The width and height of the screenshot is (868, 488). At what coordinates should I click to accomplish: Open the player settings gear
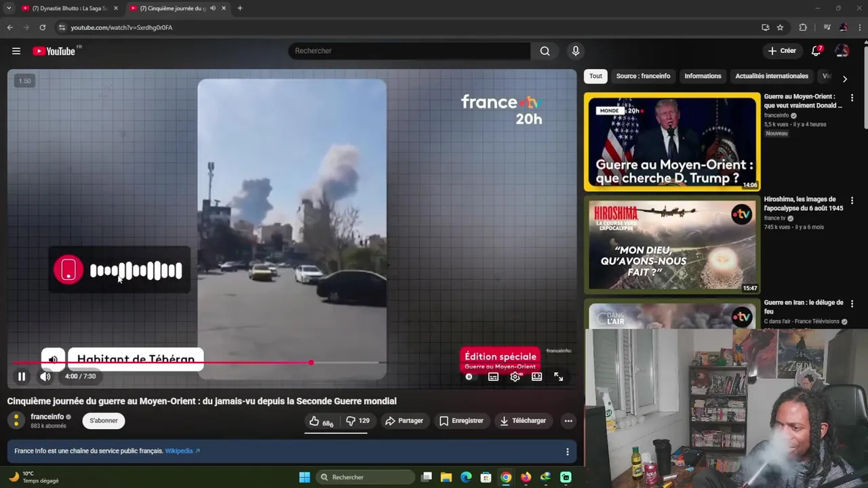pos(515,377)
